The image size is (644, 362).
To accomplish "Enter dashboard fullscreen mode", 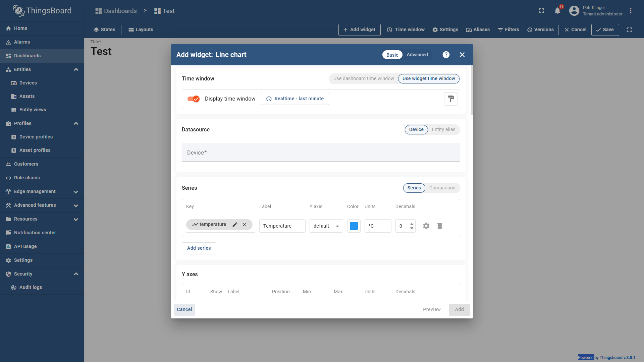I will tap(629, 29).
